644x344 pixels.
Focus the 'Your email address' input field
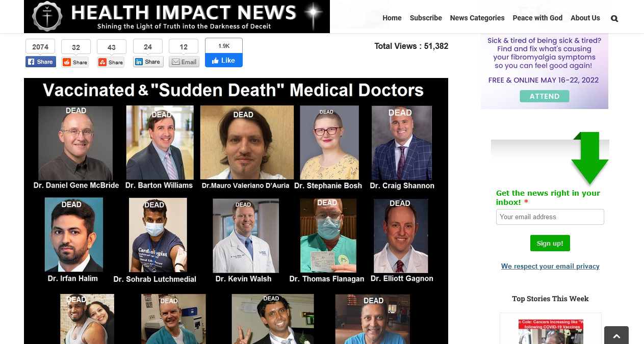pyautogui.click(x=550, y=217)
